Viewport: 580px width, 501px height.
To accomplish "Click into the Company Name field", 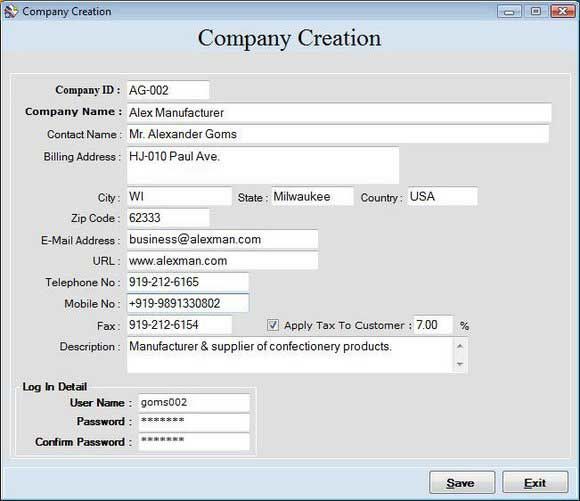I will tap(339, 113).
